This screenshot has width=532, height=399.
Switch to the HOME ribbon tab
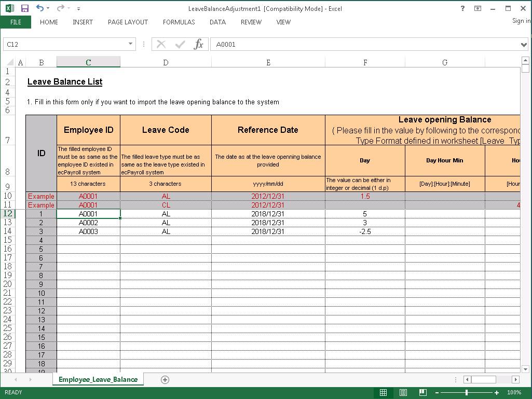click(x=49, y=22)
